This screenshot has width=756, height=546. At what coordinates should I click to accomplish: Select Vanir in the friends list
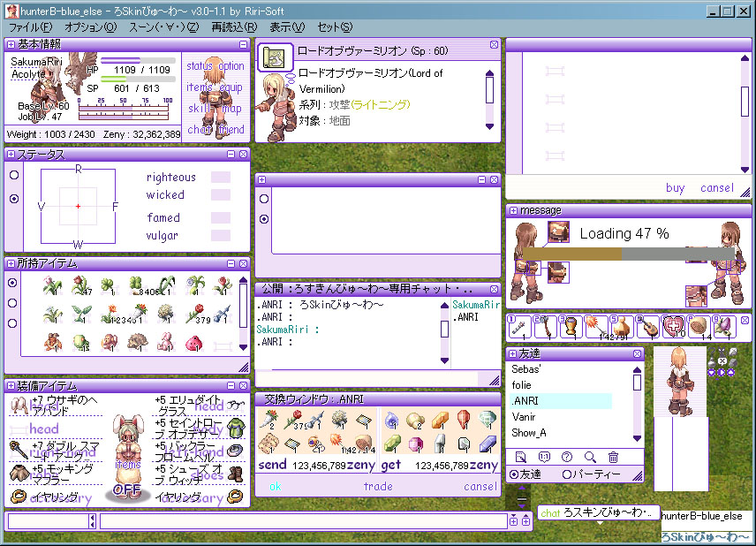[x=524, y=417]
